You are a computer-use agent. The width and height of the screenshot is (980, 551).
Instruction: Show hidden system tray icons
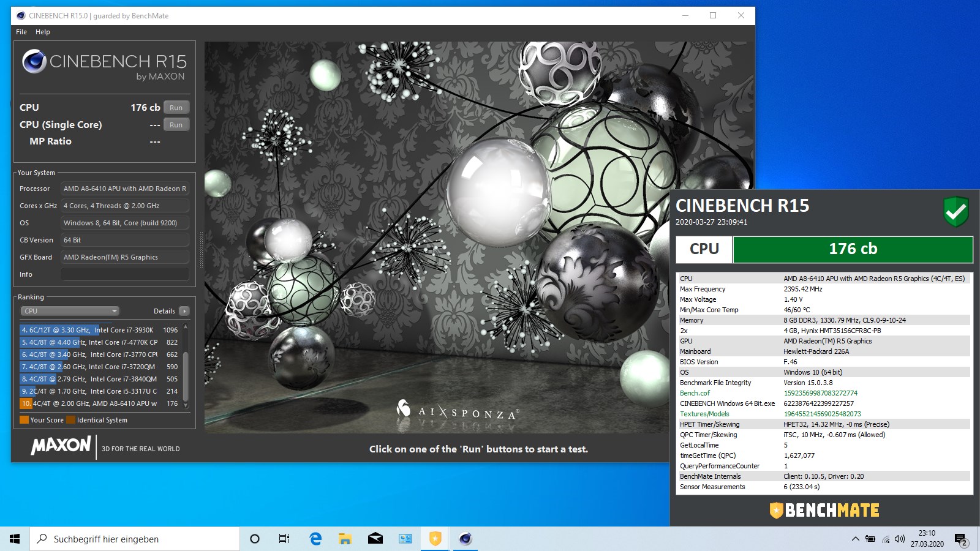tap(855, 539)
